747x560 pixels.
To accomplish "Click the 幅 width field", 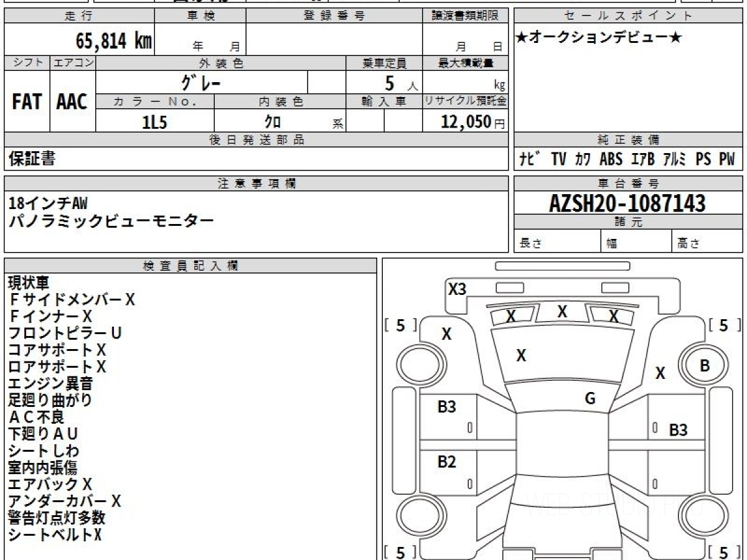I will (x=637, y=242).
